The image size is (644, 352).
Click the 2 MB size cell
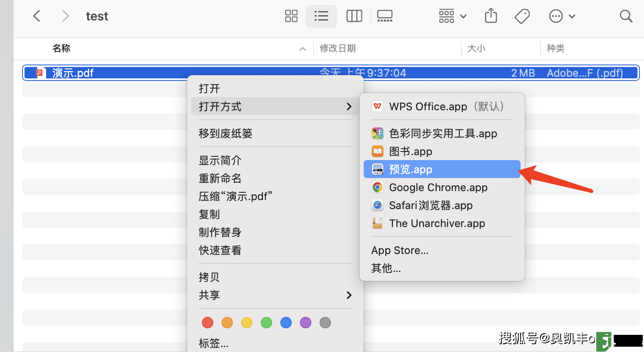523,73
